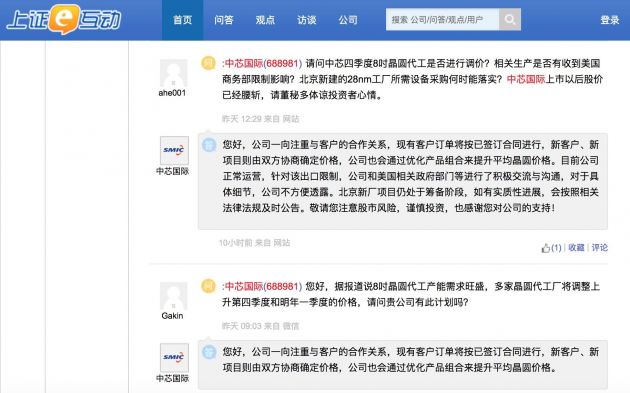
Task: Click the question badge icon beside Gakin's post
Action: [x=208, y=286]
